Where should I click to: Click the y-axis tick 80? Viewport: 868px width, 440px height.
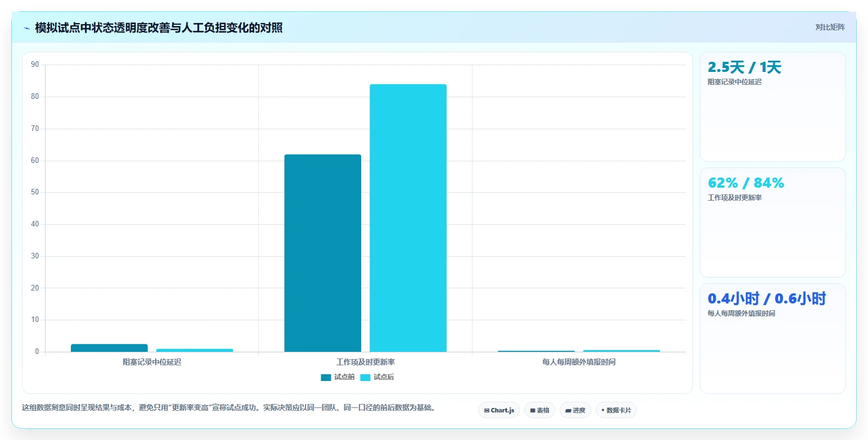pos(35,97)
